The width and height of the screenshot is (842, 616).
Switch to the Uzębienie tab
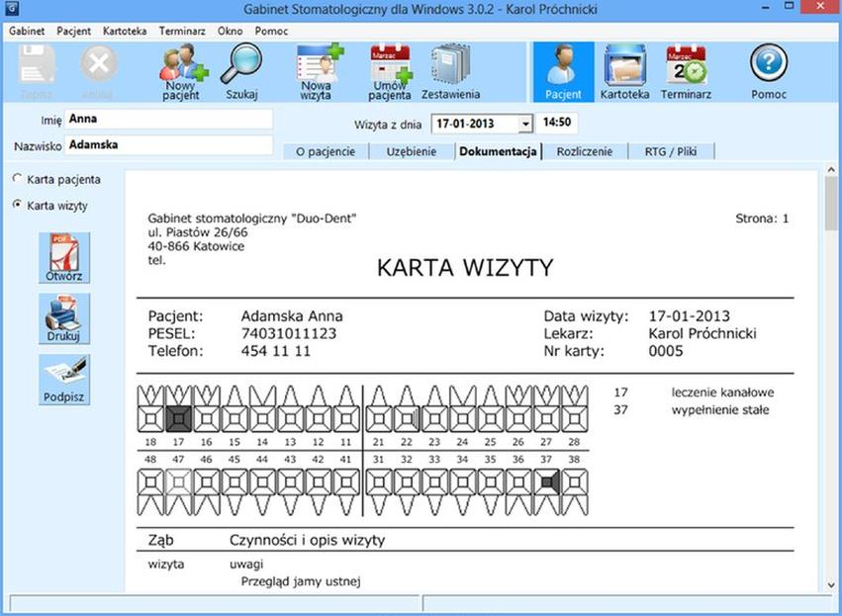click(x=412, y=151)
